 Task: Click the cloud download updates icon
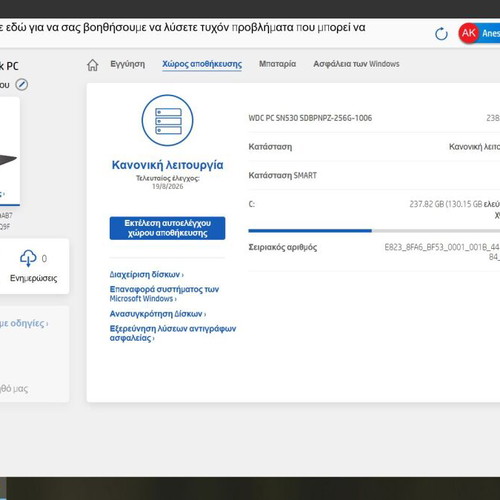(28, 258)
